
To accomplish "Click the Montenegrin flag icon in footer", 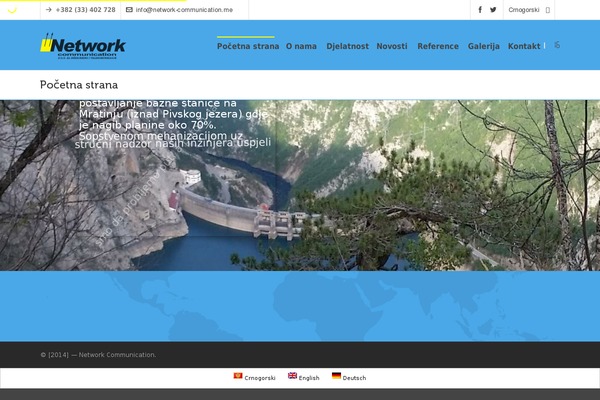I will click(x=238, y=376).
